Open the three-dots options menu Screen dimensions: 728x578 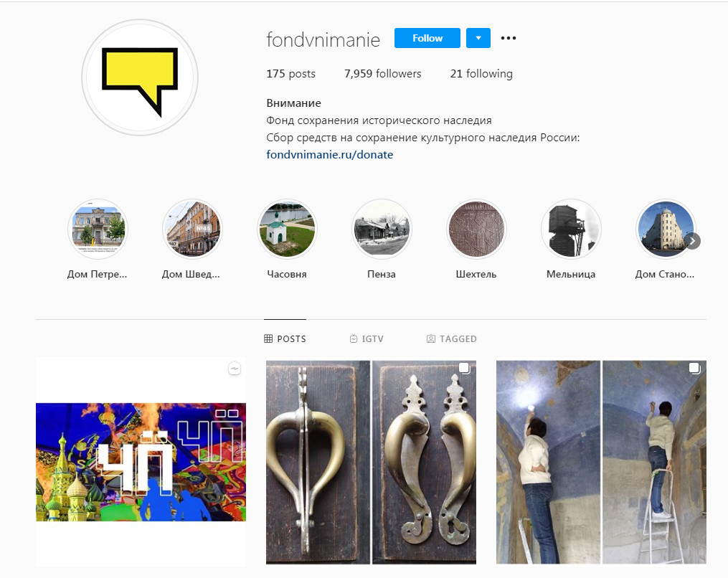[509, 38]
